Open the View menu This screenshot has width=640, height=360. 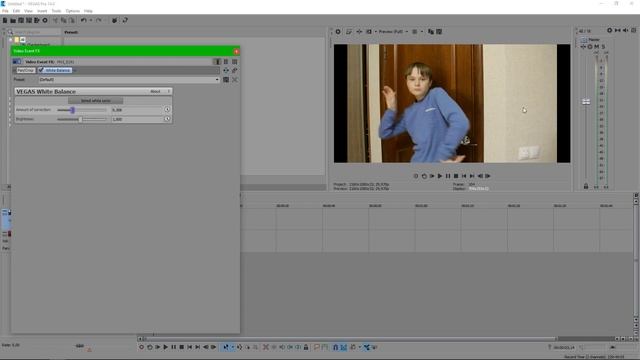click(28, 11)
